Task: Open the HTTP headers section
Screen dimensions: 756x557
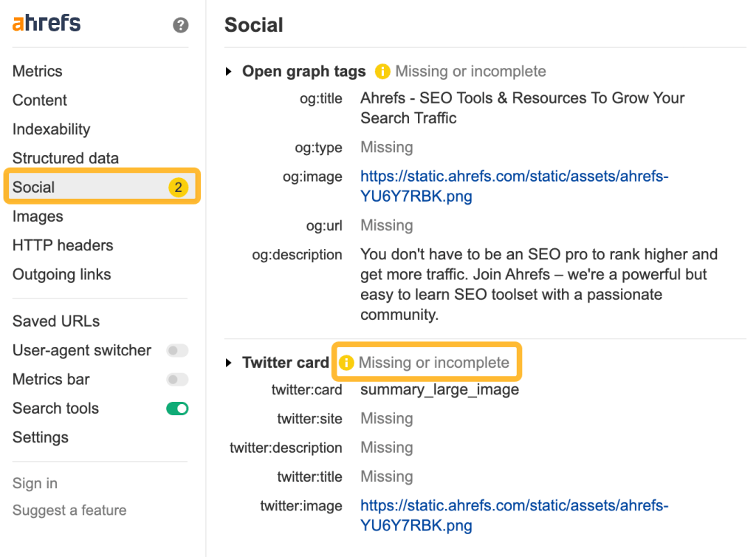Action: (x=62, y=245)
